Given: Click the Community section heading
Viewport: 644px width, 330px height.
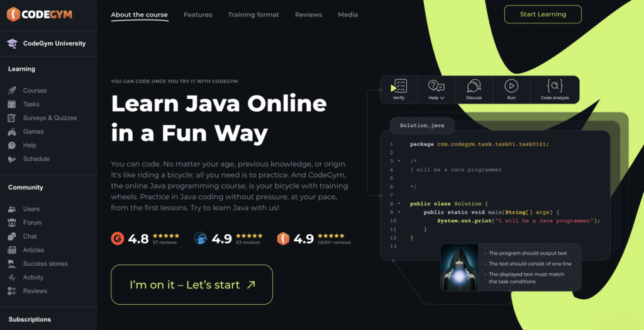Looking at the screenshot, I should point(25,187).
